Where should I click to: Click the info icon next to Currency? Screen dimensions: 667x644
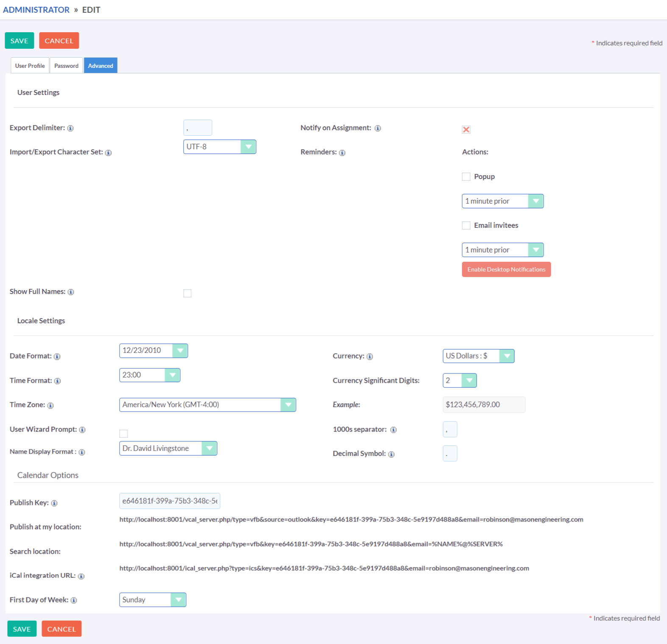370,357
